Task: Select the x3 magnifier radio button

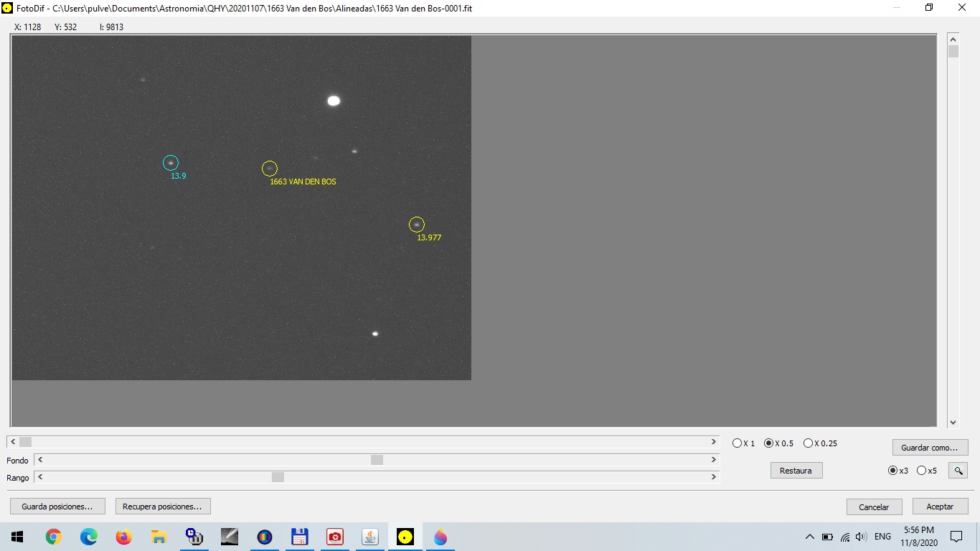Action: pyautogui.click(x=898, y=471)
